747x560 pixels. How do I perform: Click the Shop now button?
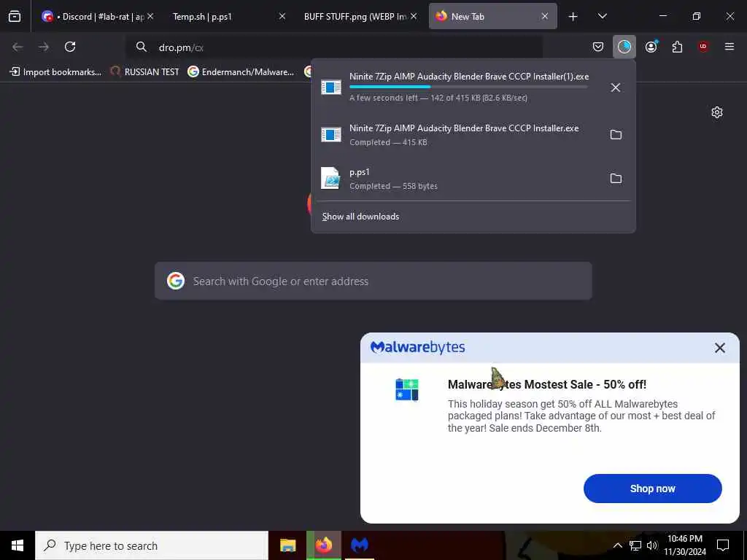pos(653,489)
